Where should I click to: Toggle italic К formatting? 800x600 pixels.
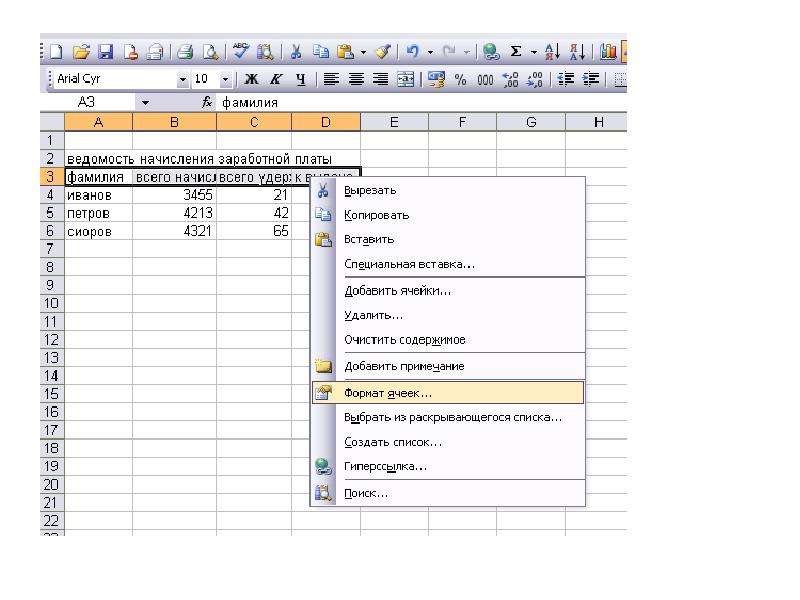coord(276,79)
